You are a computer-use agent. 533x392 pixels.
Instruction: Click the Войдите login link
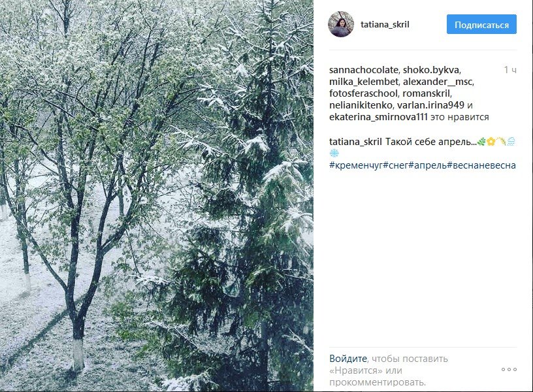click(348, 359)
